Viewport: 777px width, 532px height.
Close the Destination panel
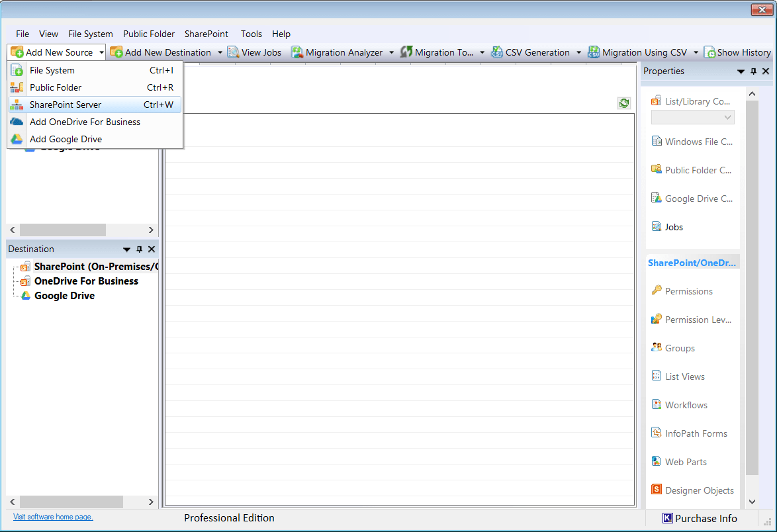click(152, 249)
